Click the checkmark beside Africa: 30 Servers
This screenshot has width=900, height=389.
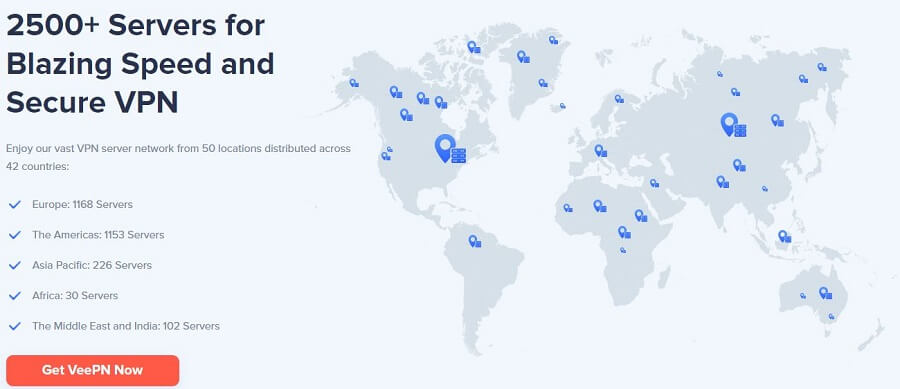(15, 295)
